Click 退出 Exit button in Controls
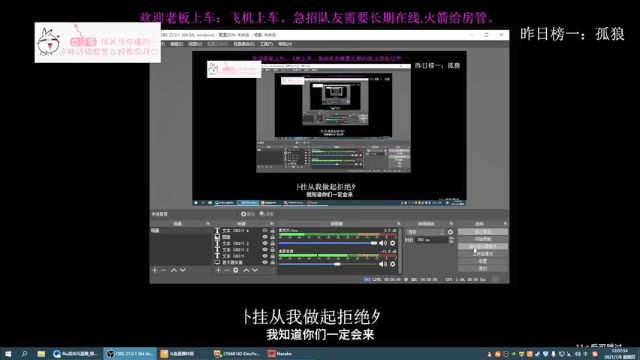Image resolution: width=640 pixels, height=360 pixels. [x=483, y=269]
